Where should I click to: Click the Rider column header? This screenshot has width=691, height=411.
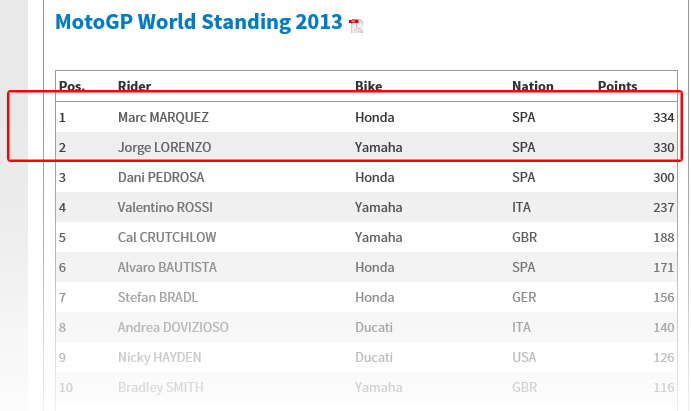134,86
